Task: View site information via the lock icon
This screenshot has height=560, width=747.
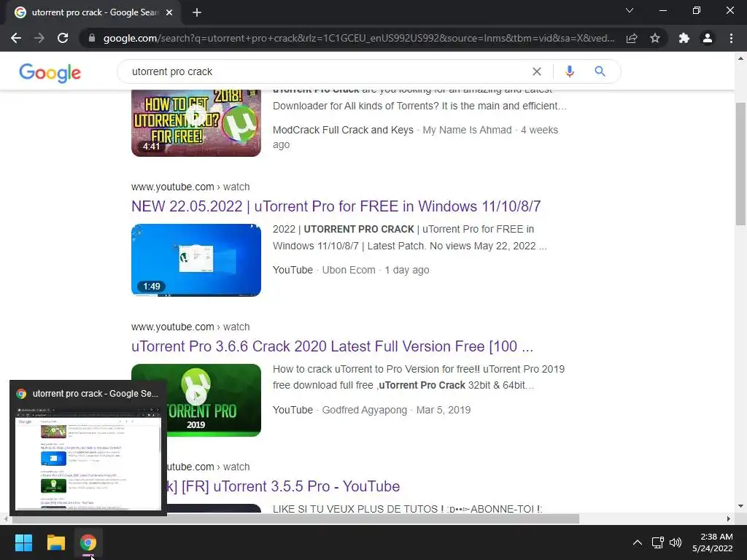Action: click(x=92, y=38)
